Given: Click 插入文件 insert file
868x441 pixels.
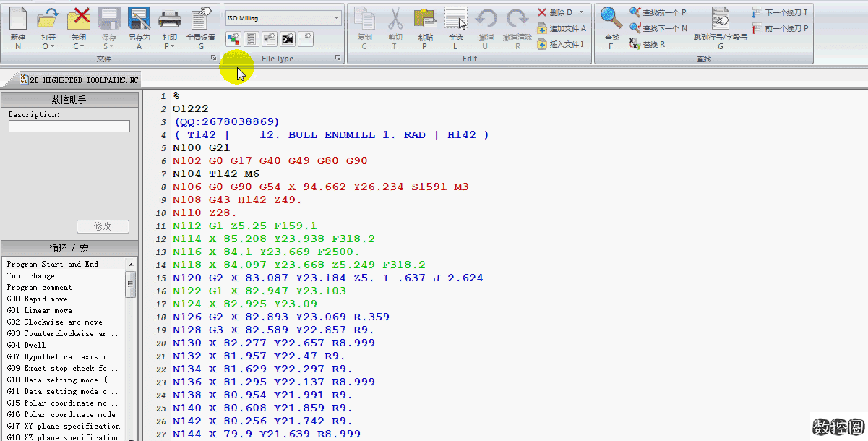Looking at the screenshot, I should click(560, 44).
